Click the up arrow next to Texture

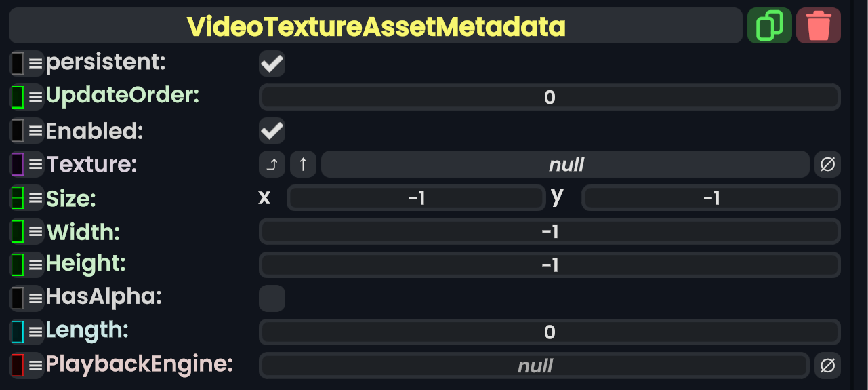pyautogui.click(x=303, y=164)
